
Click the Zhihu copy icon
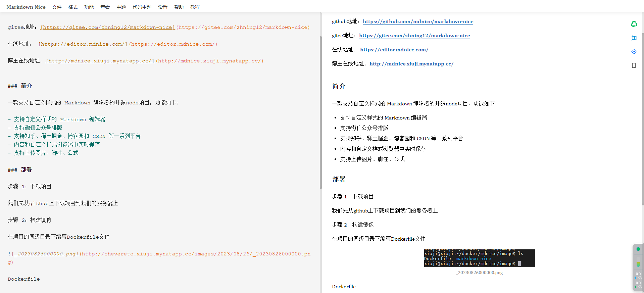pyautogui.click(x=634, y=38)
